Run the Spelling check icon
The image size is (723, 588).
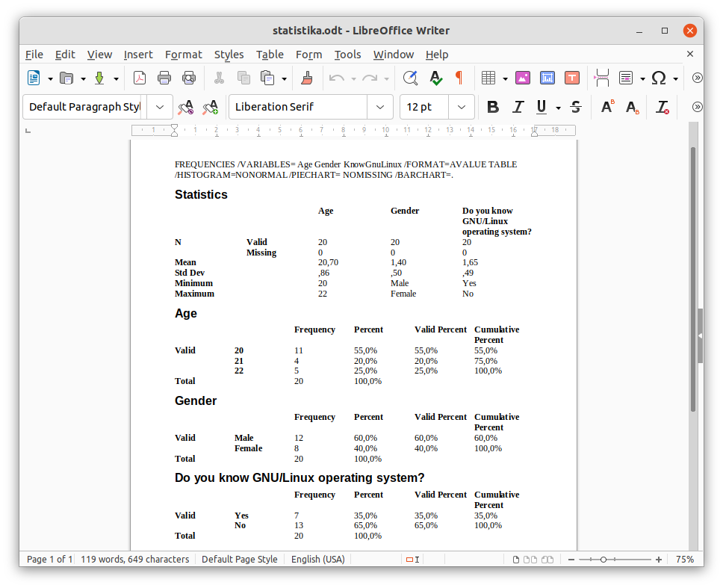(435, 78)
